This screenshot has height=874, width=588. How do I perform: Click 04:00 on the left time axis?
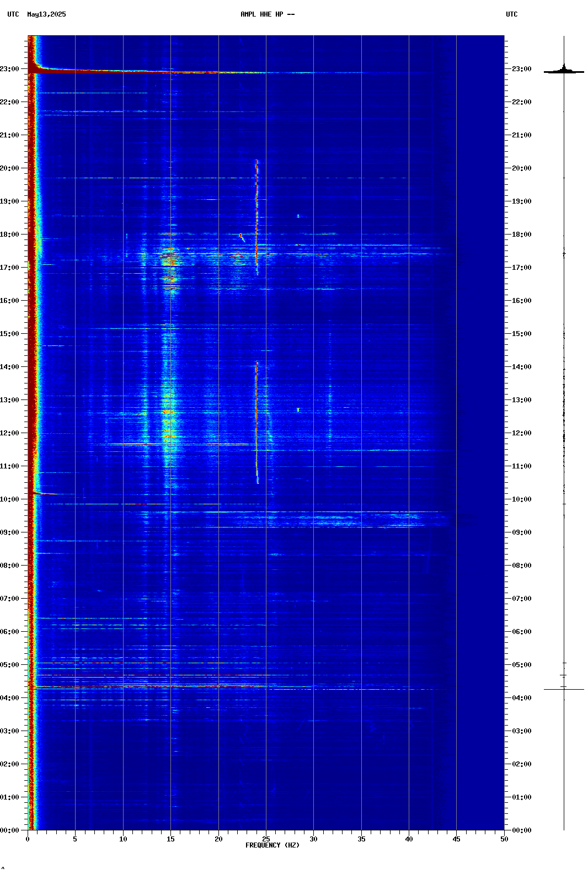pyautogui.click(x=9, y=698)
